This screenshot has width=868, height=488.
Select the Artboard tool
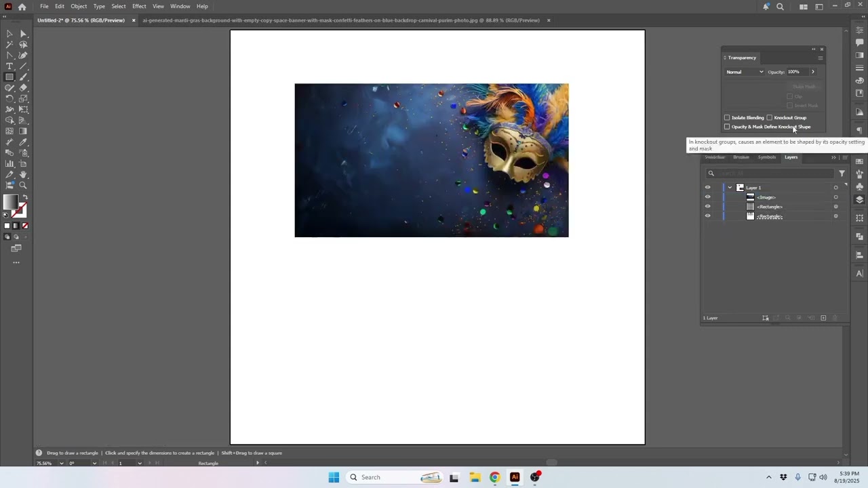point(23,164)
